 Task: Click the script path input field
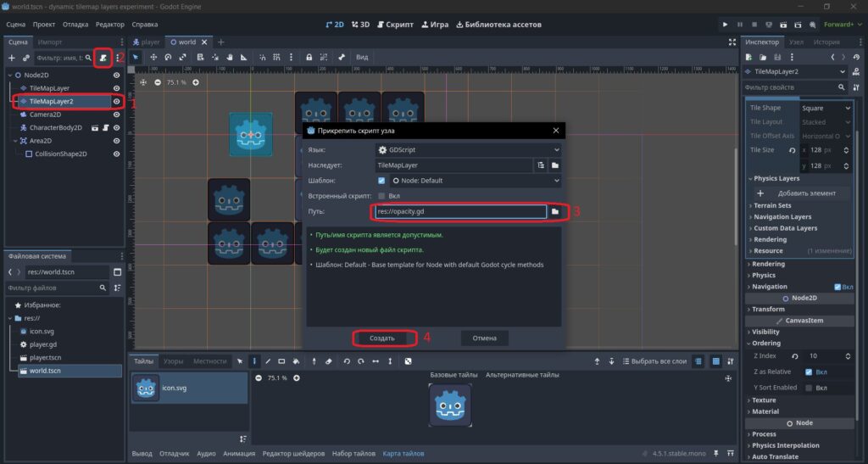[x=460, y=211]
